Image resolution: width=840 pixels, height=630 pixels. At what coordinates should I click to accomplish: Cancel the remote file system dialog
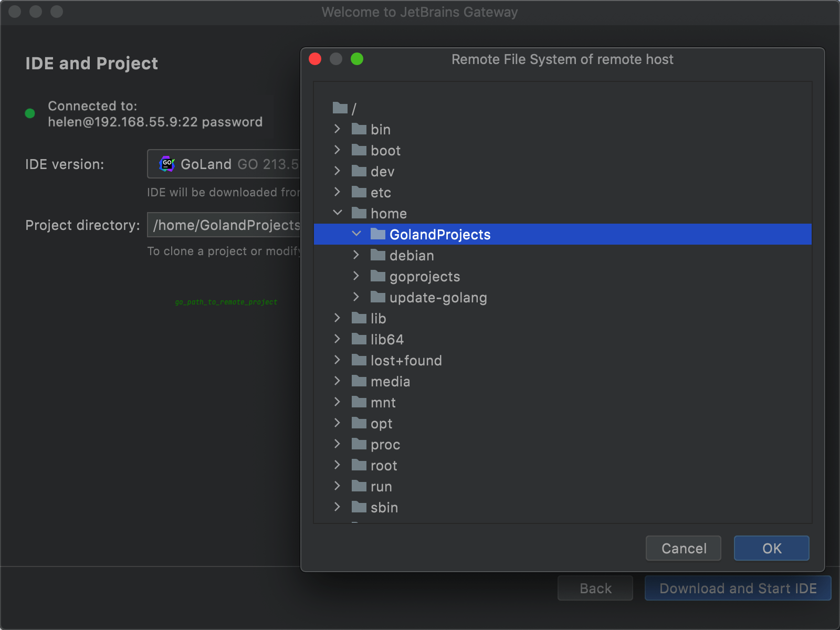(x=683, y=548)
